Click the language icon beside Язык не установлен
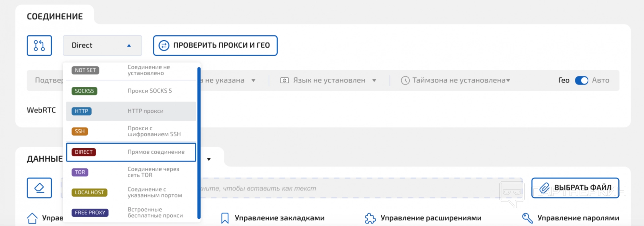This screenshot has height=226, width=644. tap(284, 80)
